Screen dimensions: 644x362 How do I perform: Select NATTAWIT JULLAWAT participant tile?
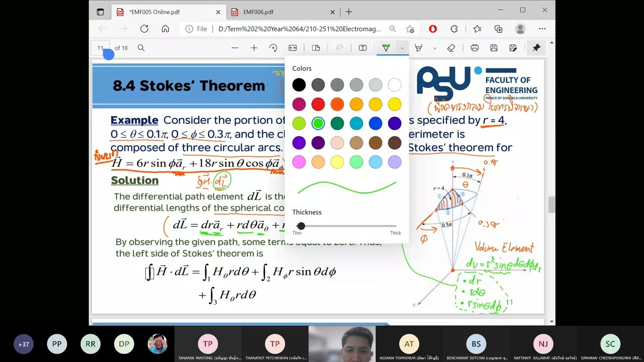[543, 344]
